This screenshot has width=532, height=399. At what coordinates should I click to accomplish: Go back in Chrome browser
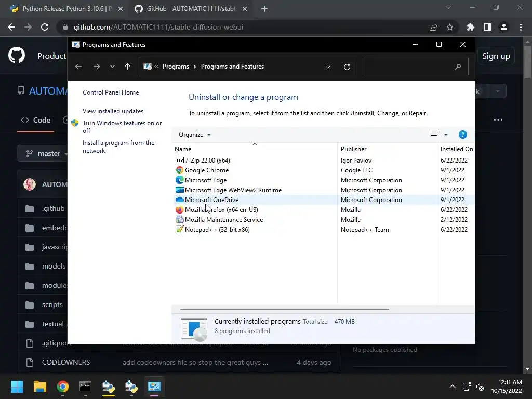click(11, 27)
